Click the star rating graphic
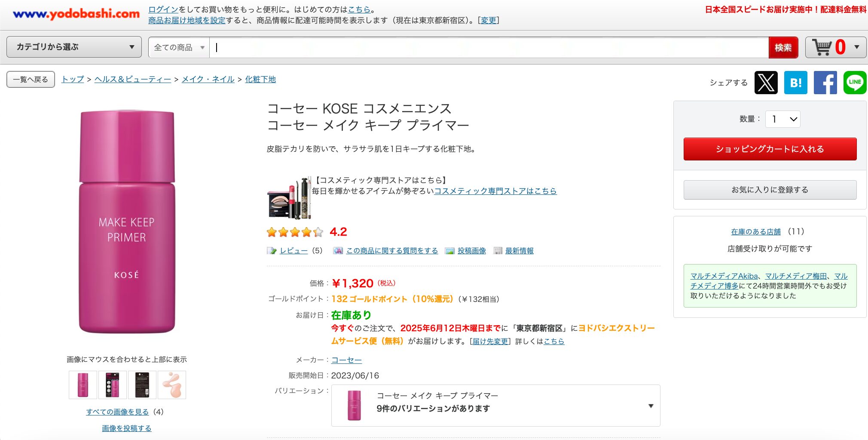Screen dimensions: 868x440 pos(295,232)
